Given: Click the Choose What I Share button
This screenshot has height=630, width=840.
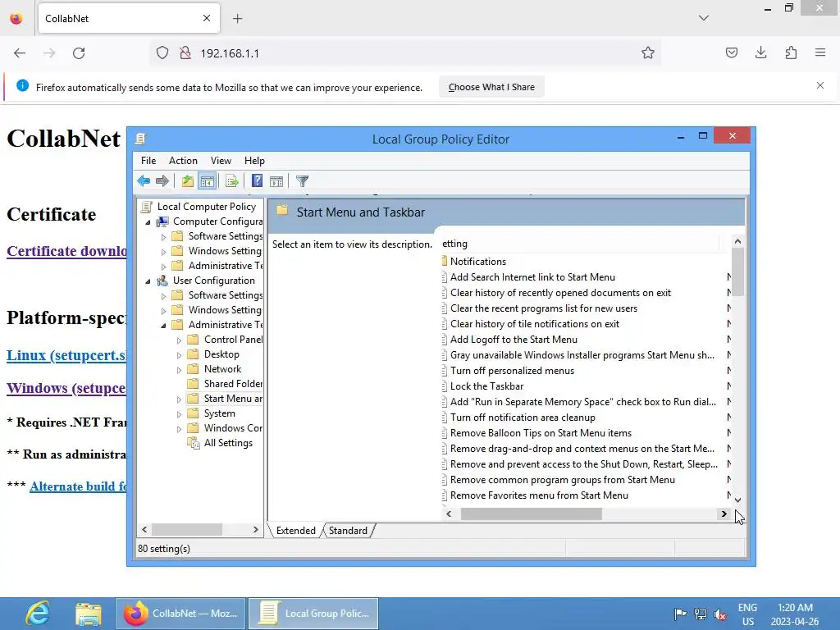Looking at the screenshot, I should point(491,87).
